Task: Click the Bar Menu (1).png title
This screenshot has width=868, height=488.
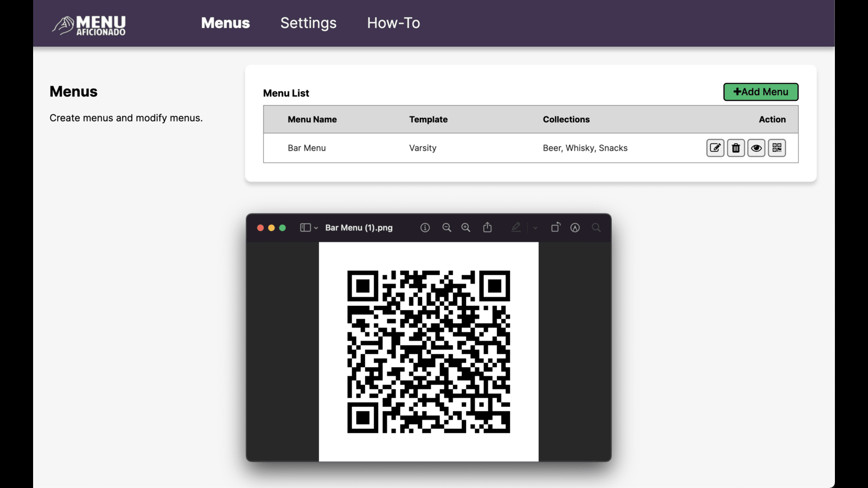Action: point(359,228)
